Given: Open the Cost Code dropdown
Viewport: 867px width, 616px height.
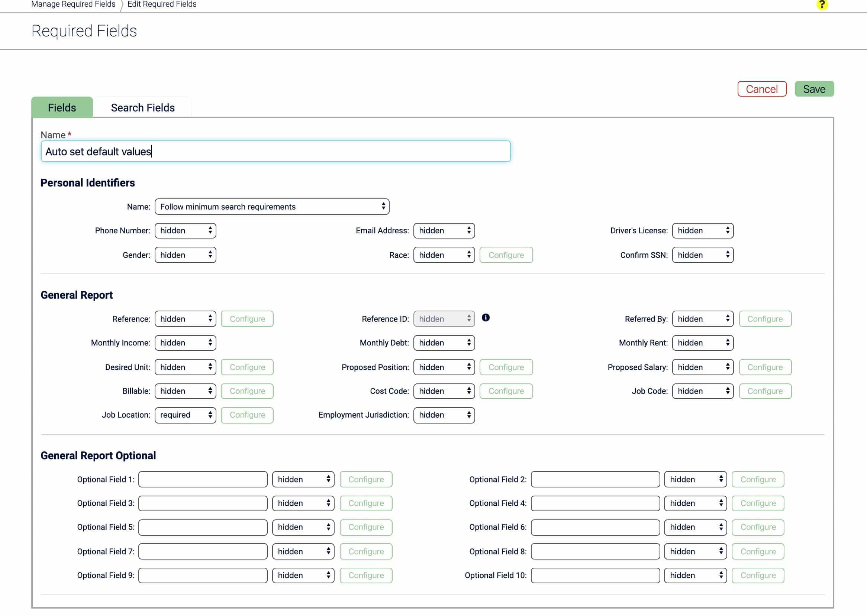Looking at the screenshot, I should tap(444, 391).
